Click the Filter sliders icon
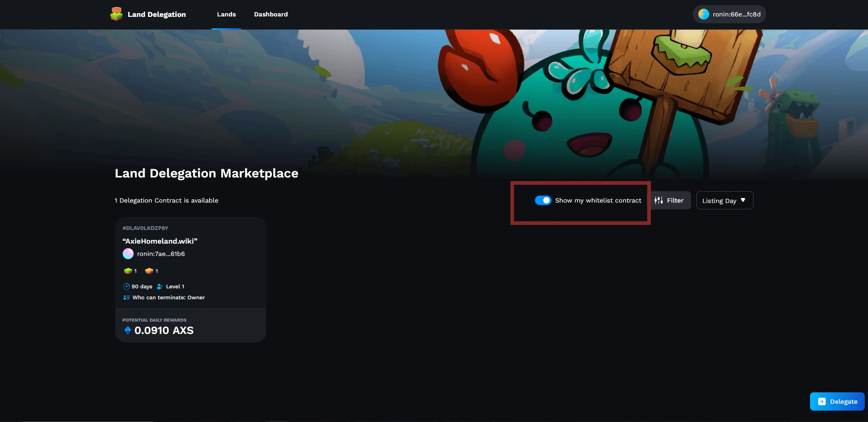This screenshot has height=422, width=868. pos(659,200)
